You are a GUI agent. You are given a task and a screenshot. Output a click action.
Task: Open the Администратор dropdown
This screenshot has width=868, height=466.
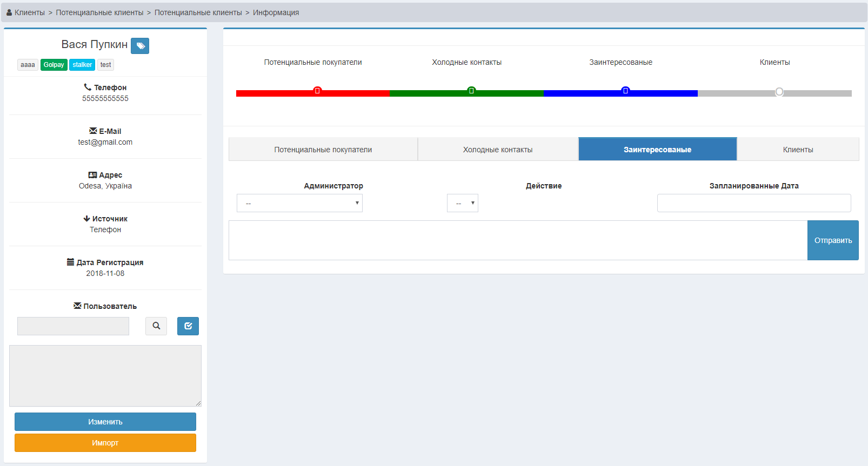coord(299,203)
